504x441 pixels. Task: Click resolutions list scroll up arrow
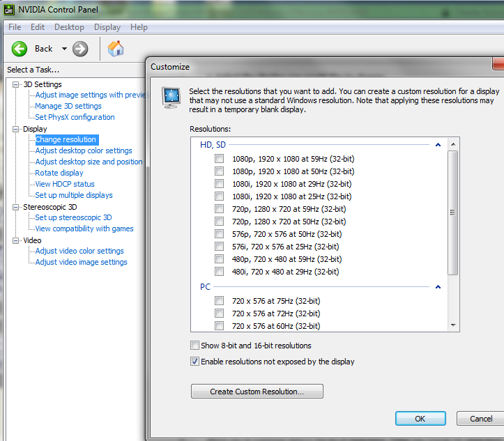click(453, 144)
